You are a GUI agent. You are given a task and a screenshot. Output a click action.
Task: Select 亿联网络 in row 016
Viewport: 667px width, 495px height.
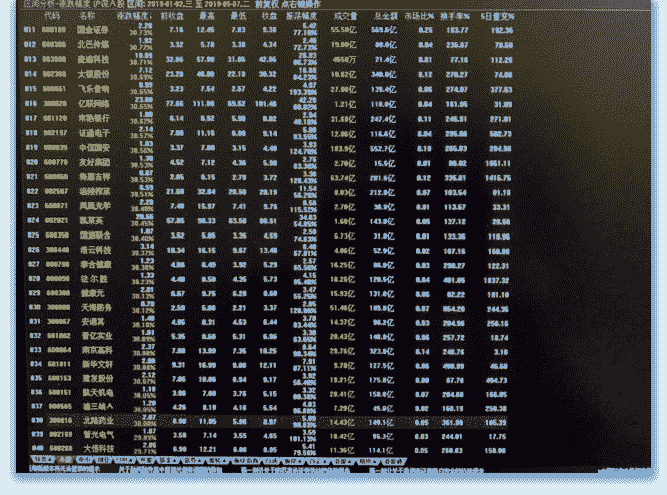pyautogui.click(x=93, y=104)
